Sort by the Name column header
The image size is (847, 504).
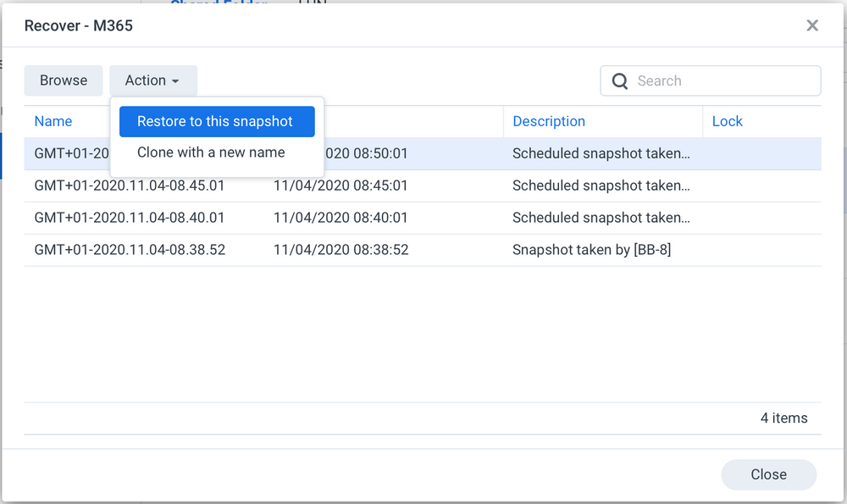53,121
